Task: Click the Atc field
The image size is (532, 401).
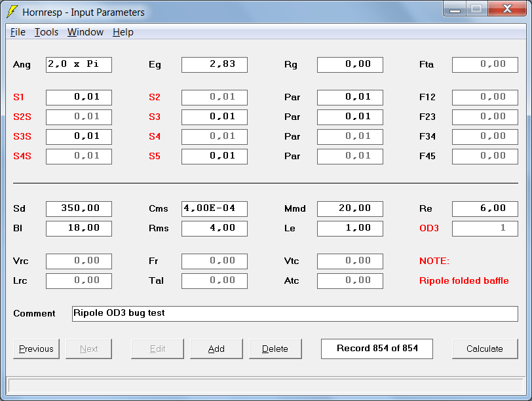Action: coord(350,281)
